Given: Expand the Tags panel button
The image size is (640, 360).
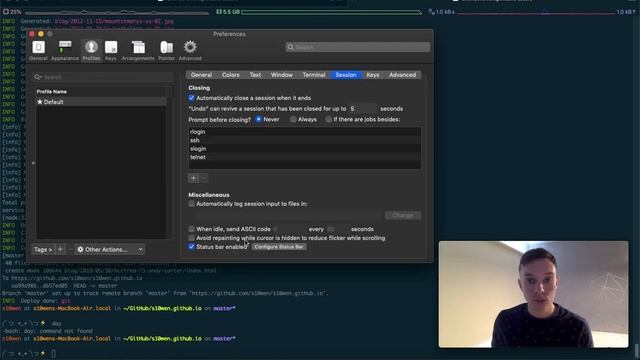Looking at the screenshot, I should pos(43,249).
